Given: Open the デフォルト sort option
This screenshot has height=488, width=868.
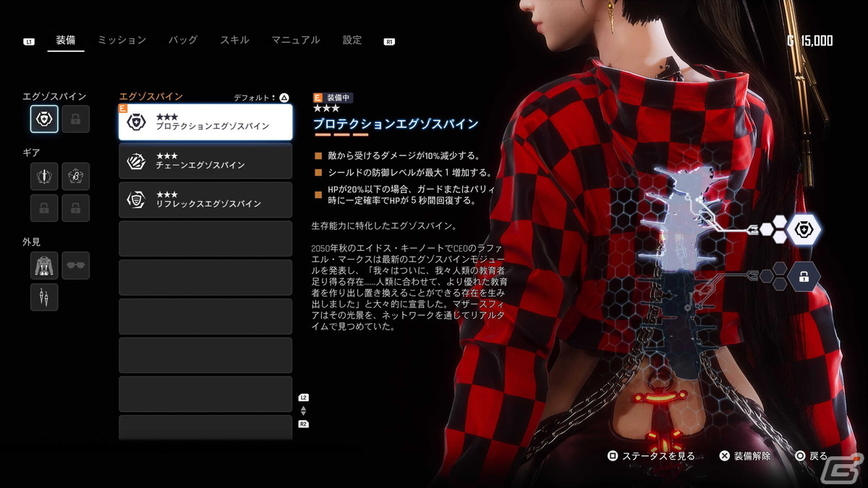Looking at the screenshot, I should [x=262, y=98].
